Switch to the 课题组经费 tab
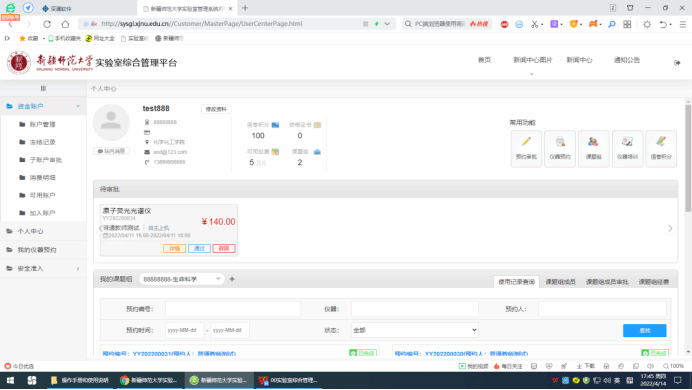Viewport: 692px width, 390px height. [654, 282]
